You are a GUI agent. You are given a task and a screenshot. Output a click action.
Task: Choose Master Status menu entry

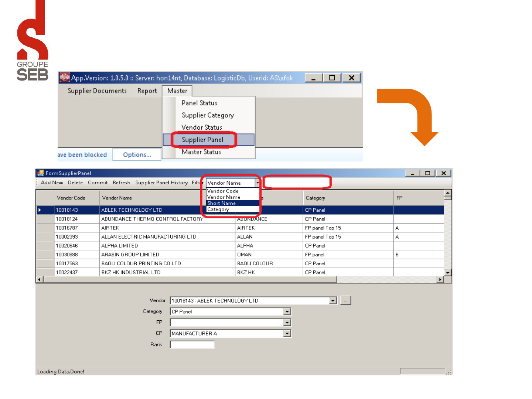pos(201,152)
